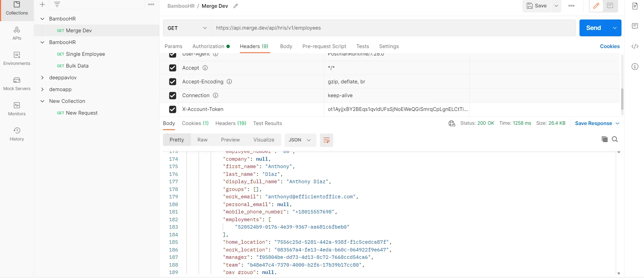Uncheck the X-Account-Token header checkbox
The image size is (644, 280).
[173, 109]
